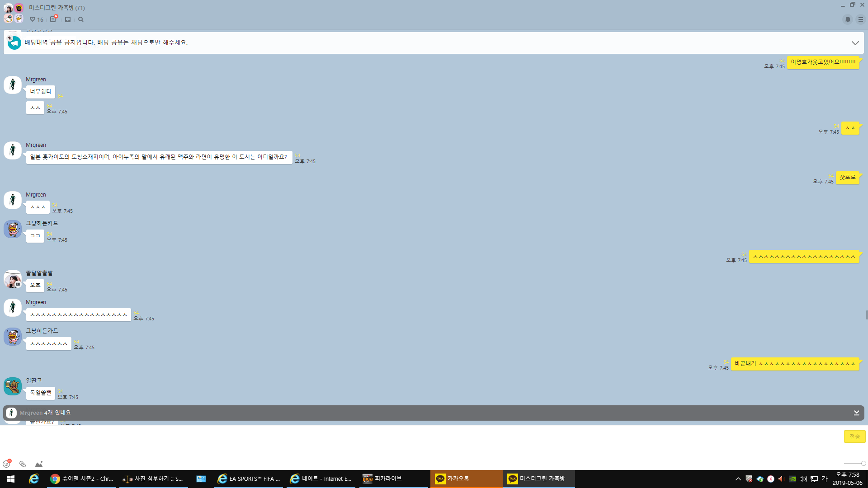Screen dimensions: 868x488
Task: Toggle chat room notification bell
Action: tap(848, 19)
